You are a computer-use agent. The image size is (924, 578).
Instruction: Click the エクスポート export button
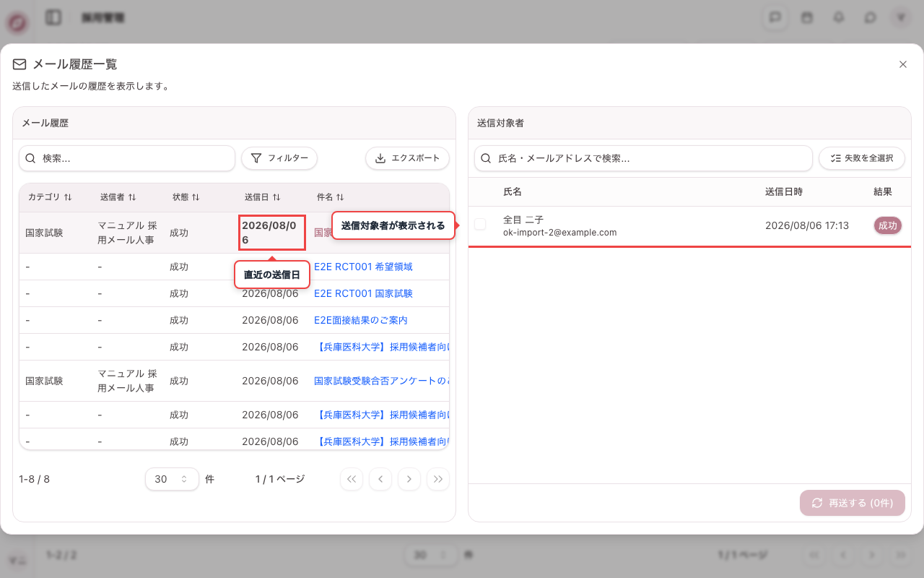pos(408,158)
